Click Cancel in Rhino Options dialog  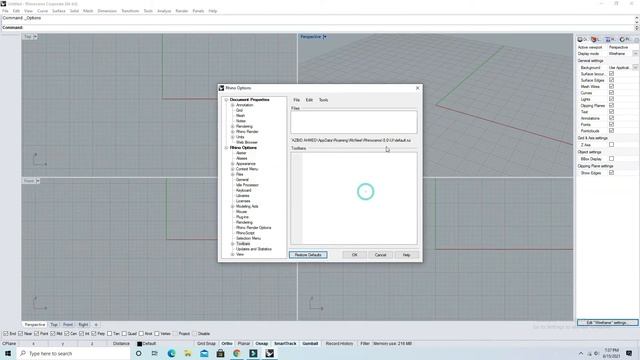coord(380,255)
